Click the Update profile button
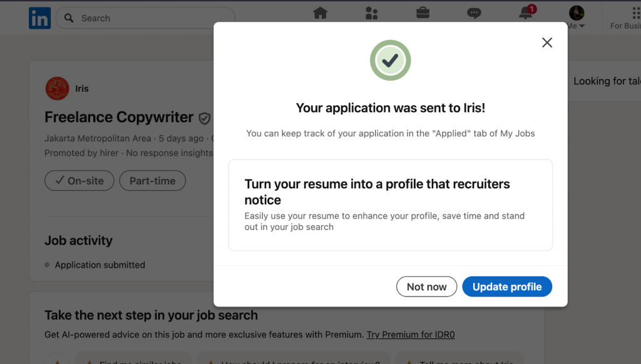 pyautogui.click(x=506, y=287)
